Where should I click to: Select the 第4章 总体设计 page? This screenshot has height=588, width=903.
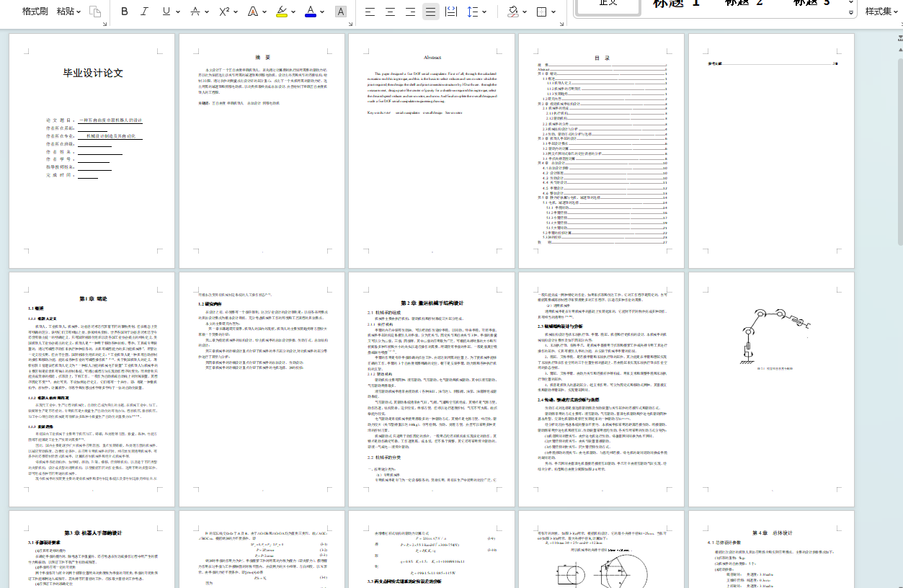(772, 549)
